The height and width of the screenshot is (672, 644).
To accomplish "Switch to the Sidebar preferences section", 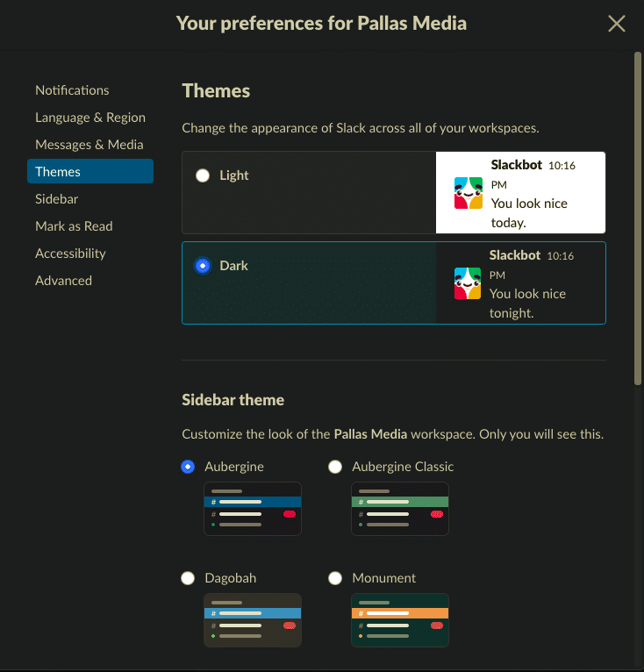I will point(56,199).
